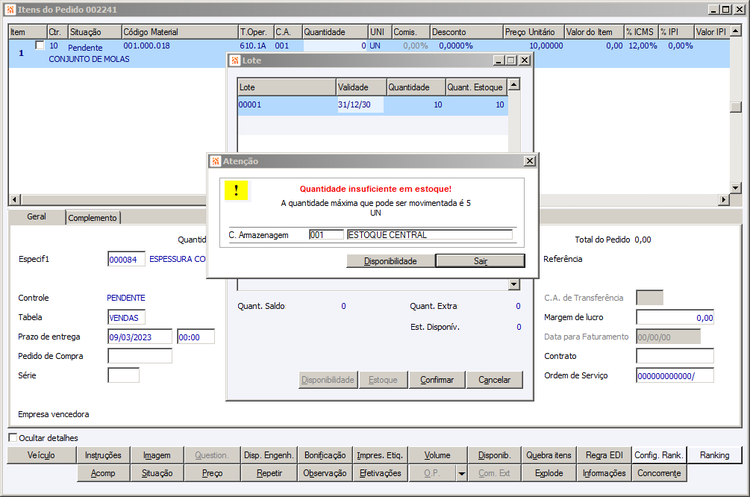Click the items grid scroll-down arrow
Image resolution: width=750 pixels, height=497 pixels.
tap(736, 188)
